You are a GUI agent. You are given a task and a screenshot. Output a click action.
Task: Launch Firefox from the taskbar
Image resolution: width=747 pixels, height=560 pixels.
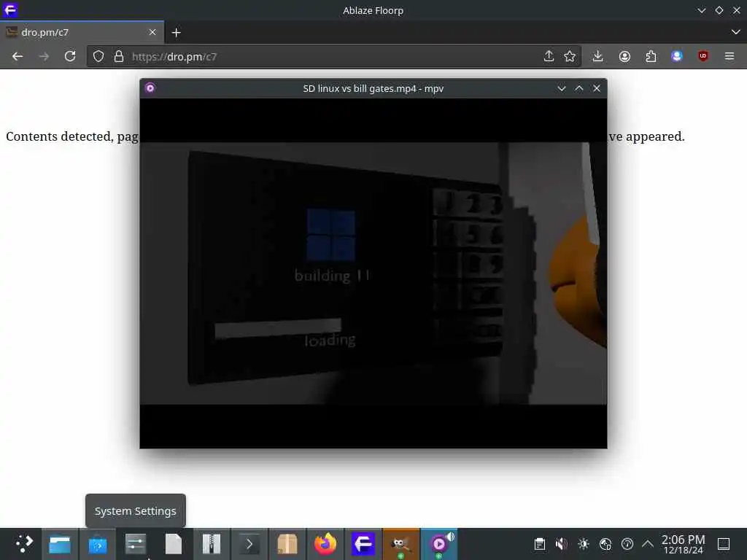click(325, 544)
